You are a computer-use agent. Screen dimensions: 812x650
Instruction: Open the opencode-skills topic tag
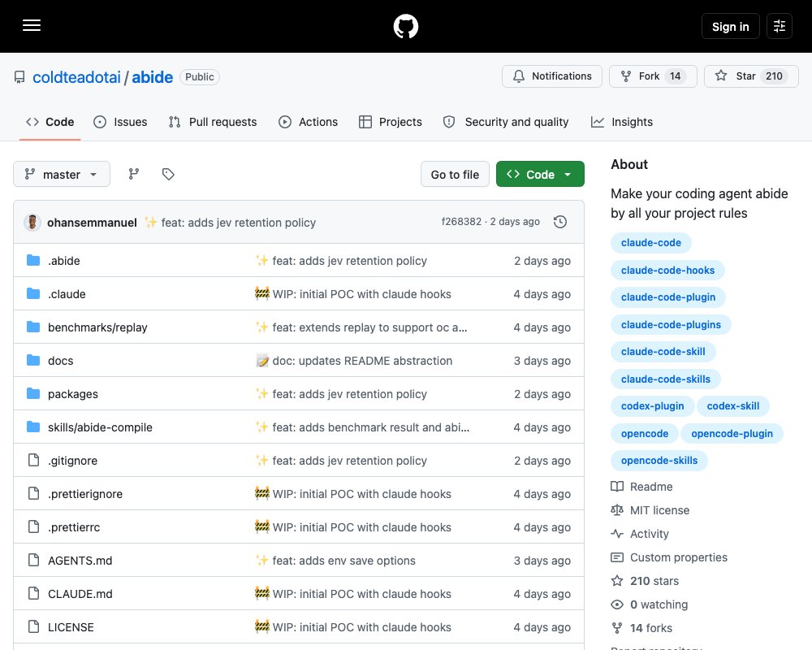(659, 461)
